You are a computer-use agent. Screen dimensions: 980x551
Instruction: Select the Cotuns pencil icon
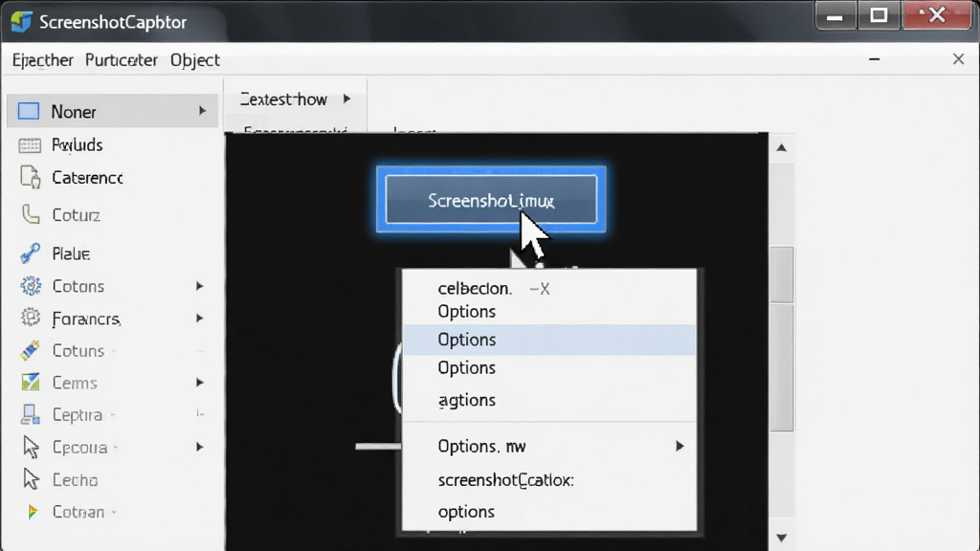(x=30, y=350)
